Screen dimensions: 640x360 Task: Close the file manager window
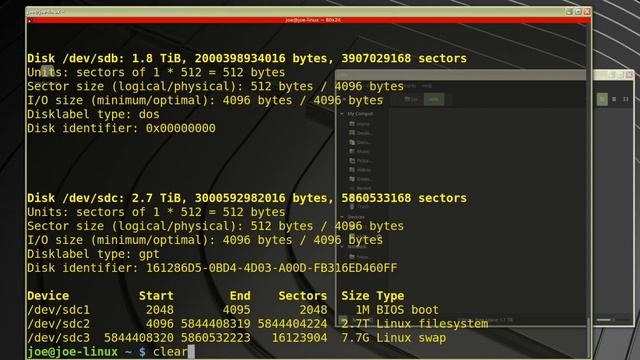(629, 75)
